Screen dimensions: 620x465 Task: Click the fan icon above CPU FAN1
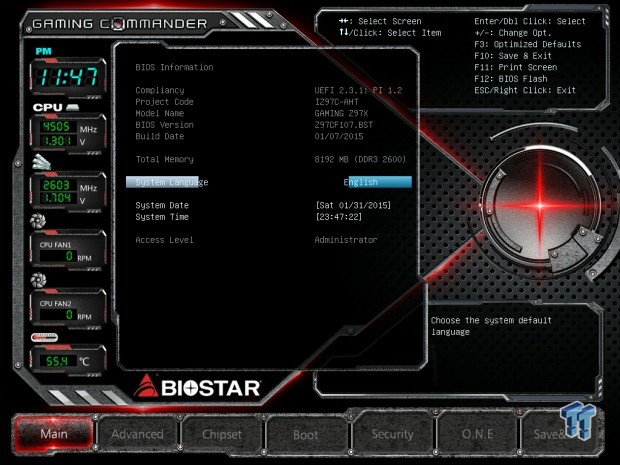pos(38,221)
